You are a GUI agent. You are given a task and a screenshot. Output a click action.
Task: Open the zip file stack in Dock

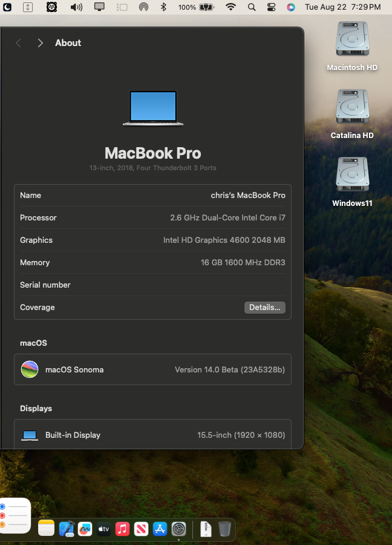tap(206, 529)
